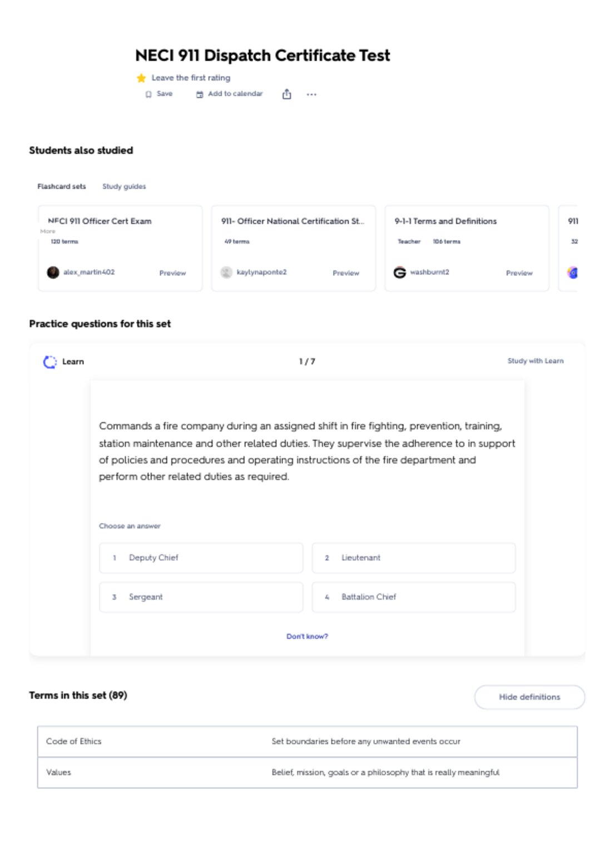Screen dimensions: 614x868
Task: Click the Add to calendar icon
Action: point(200,95)
